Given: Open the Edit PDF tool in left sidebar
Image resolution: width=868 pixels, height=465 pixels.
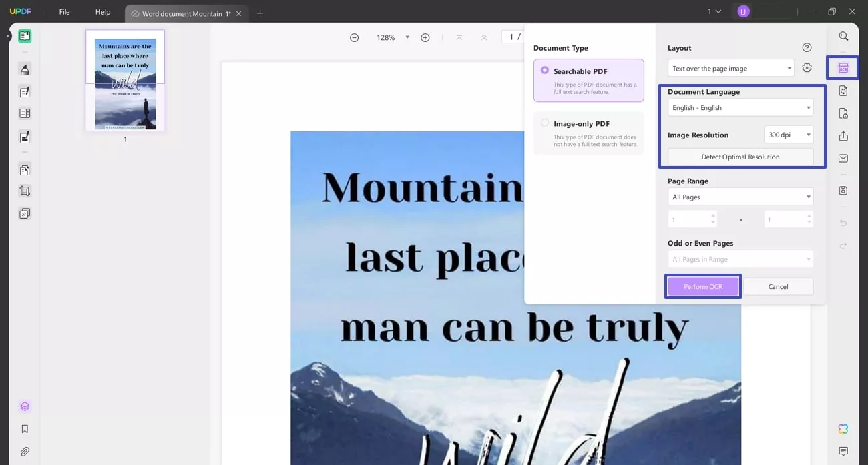Looking at the screenshot, I should pyautogui.click(x=25, y=92).
